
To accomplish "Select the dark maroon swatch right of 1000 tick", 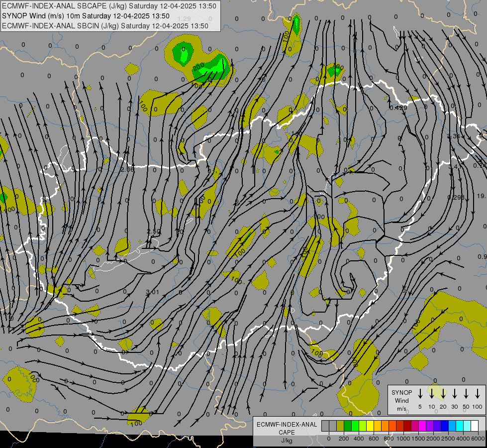I will 407,426.
